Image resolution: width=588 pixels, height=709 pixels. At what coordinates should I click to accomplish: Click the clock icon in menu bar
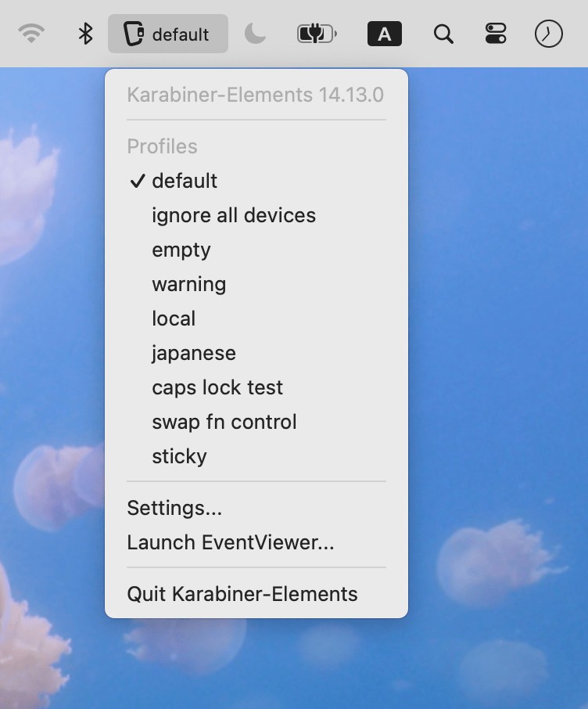click(548, 34)
